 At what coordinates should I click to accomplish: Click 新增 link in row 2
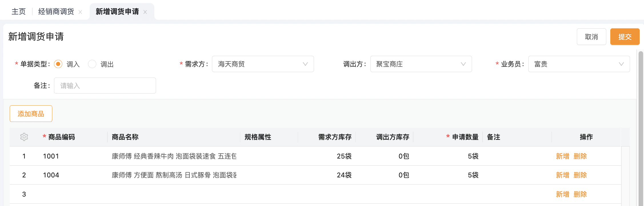point(562,175)
